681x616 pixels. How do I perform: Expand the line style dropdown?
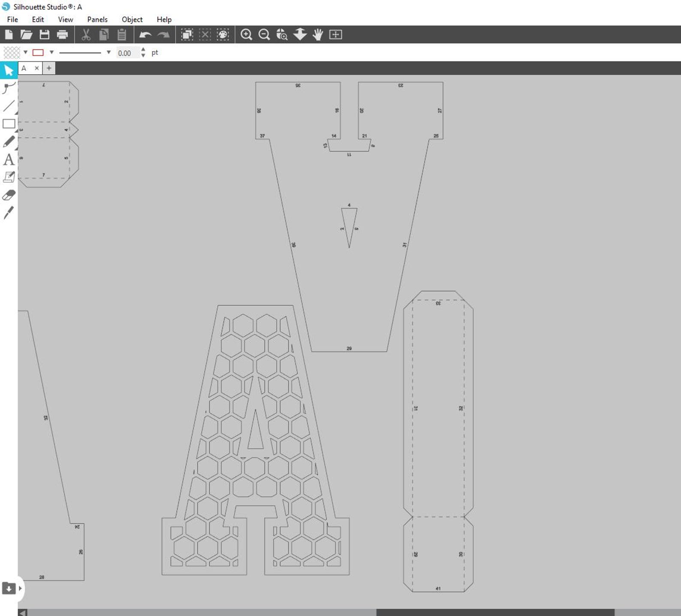tap(108, 52)
